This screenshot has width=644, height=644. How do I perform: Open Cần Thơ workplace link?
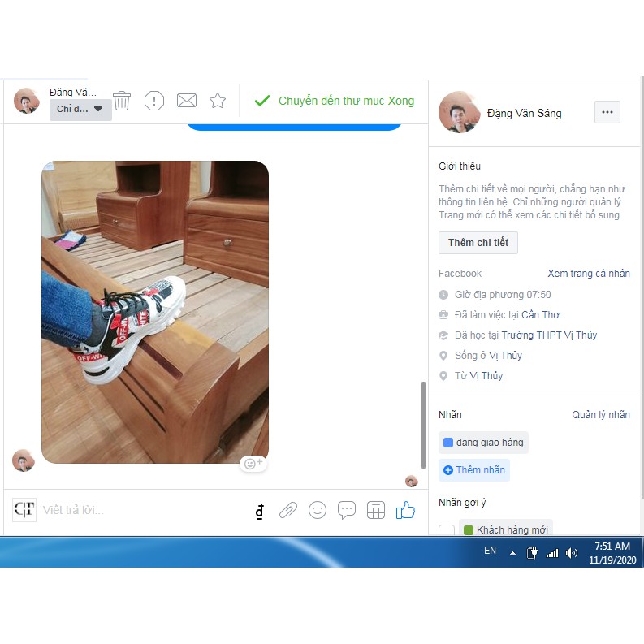(541, 315)
